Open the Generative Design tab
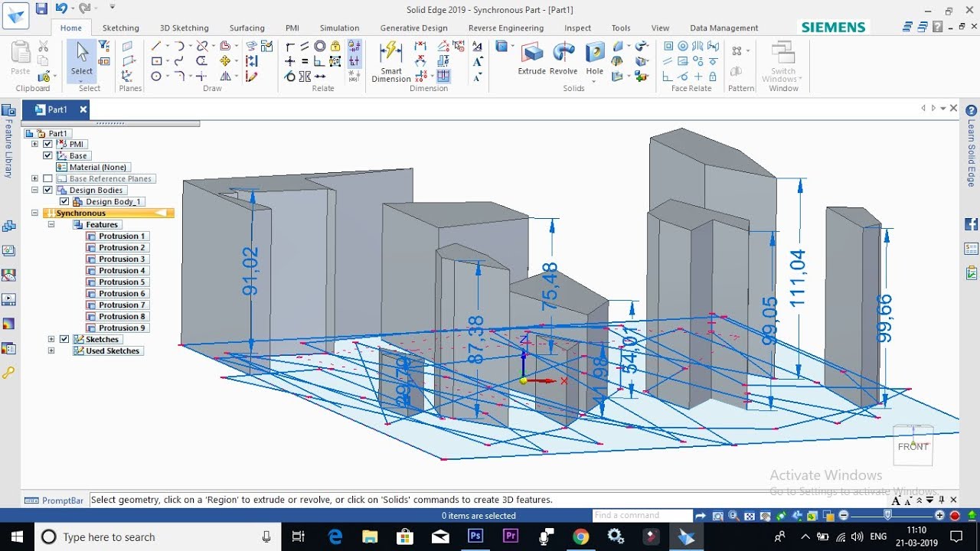This screenshot has height=551, width=980. (413, 28)
